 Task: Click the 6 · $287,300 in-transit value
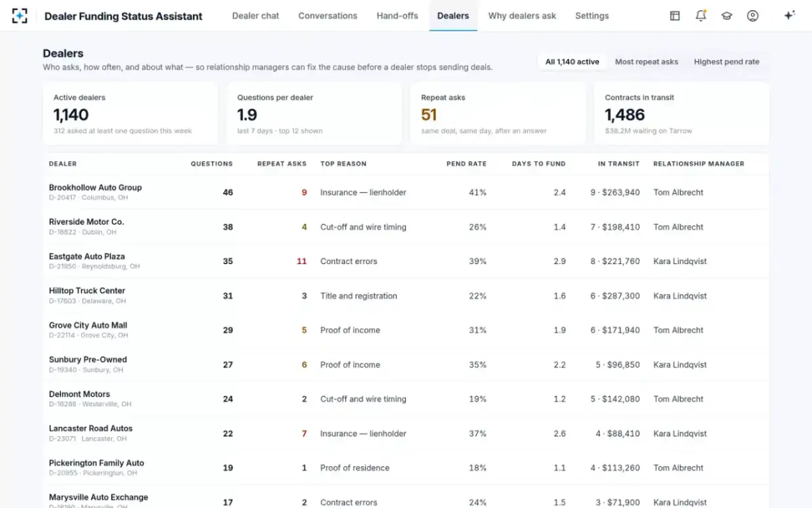pos(615,296)
